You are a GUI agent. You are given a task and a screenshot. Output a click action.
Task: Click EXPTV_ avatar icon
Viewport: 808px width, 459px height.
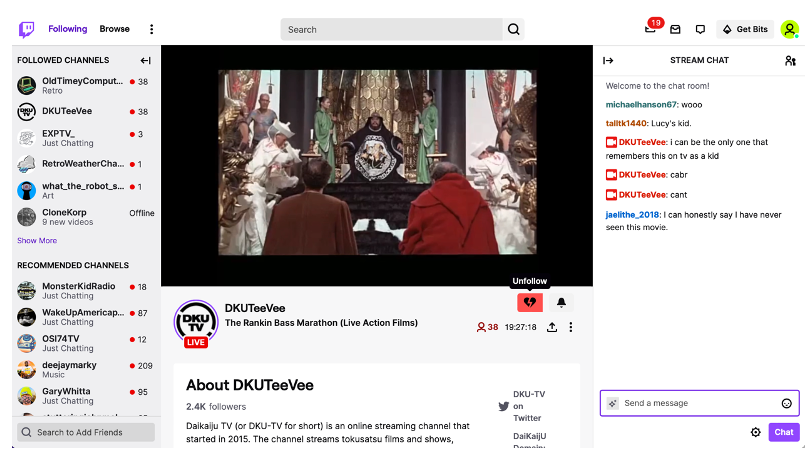[x=26, y=138]
